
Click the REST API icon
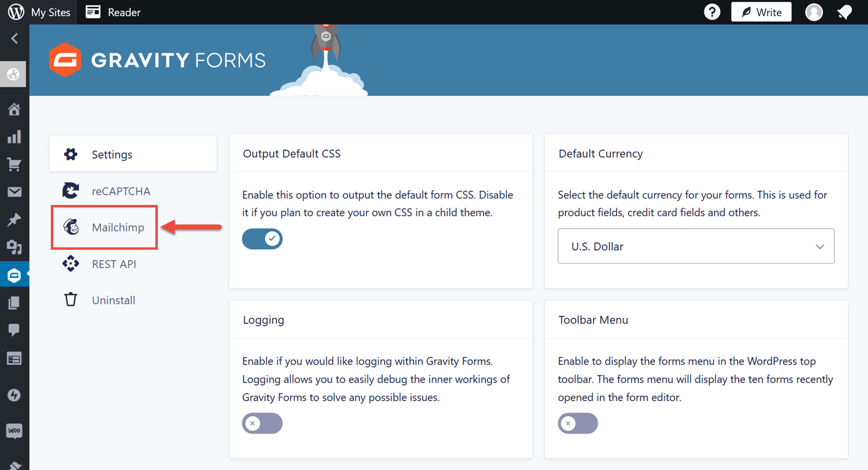[71, 264]
